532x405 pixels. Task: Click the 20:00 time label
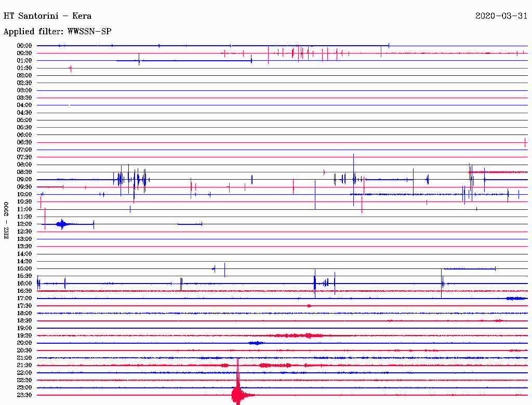click(x=24, y=343)
